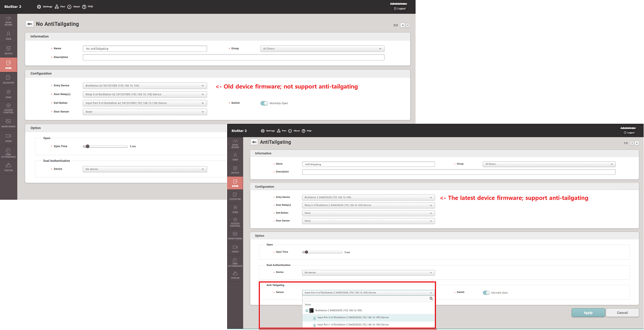Collapse the Anti-Tailgating Sensor dropdown
The image size is (644, 330).
click(368, 293)
